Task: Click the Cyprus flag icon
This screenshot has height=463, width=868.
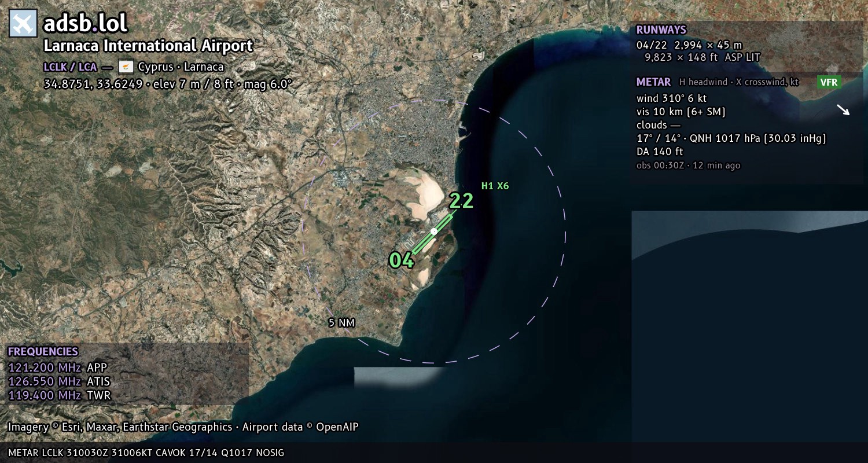Action: [126, 67]
